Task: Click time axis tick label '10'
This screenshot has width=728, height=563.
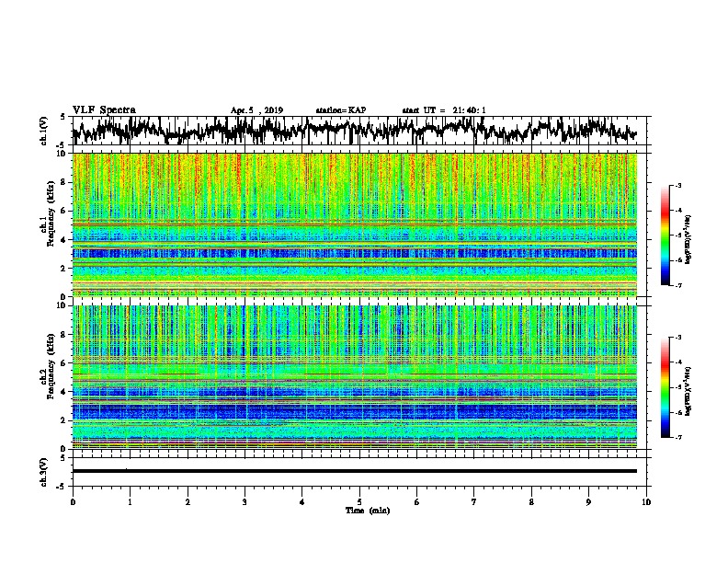Action: (646, 502)
